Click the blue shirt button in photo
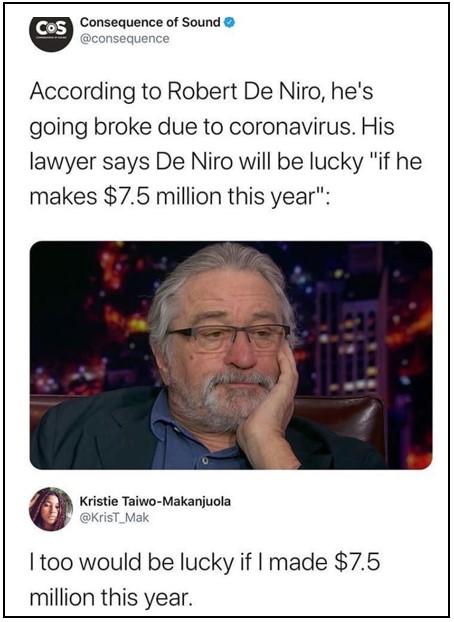454x622 pixels. pos(204,461)
